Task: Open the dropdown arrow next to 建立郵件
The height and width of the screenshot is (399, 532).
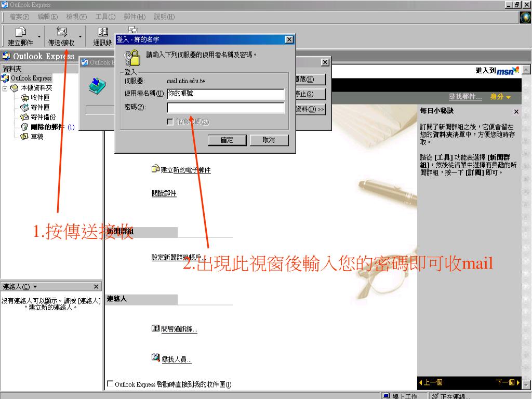Action: [39, 36]
